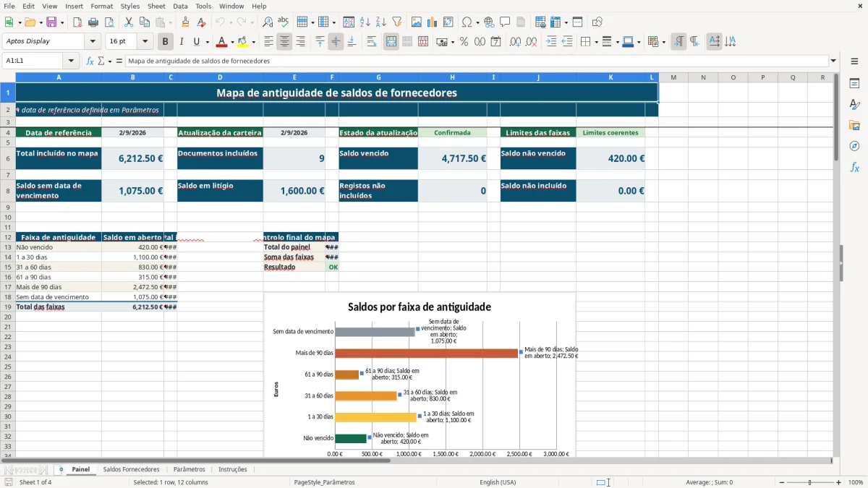Screen dimensions: 868x488
Task: Expand the formula bar
Action: [x=833, y=61]
